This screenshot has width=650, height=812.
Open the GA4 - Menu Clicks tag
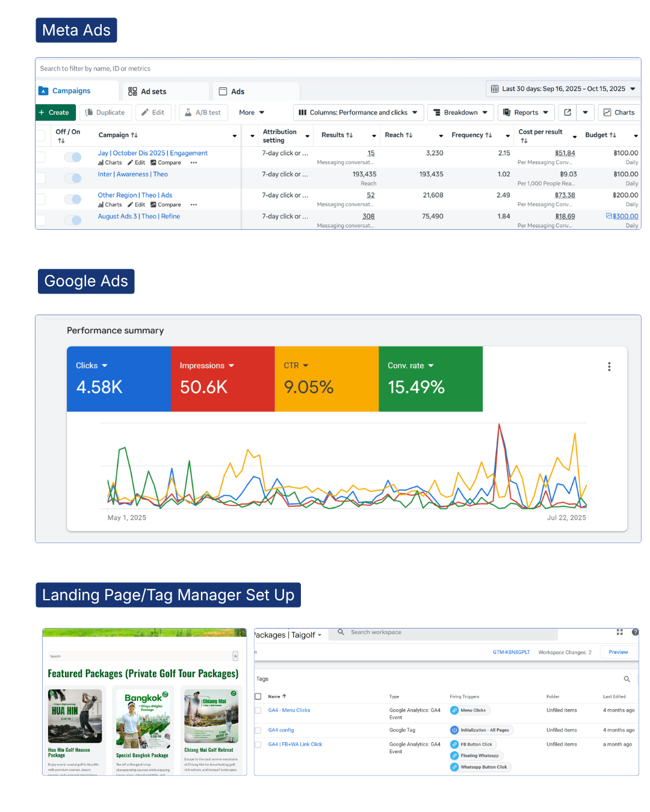289,710
